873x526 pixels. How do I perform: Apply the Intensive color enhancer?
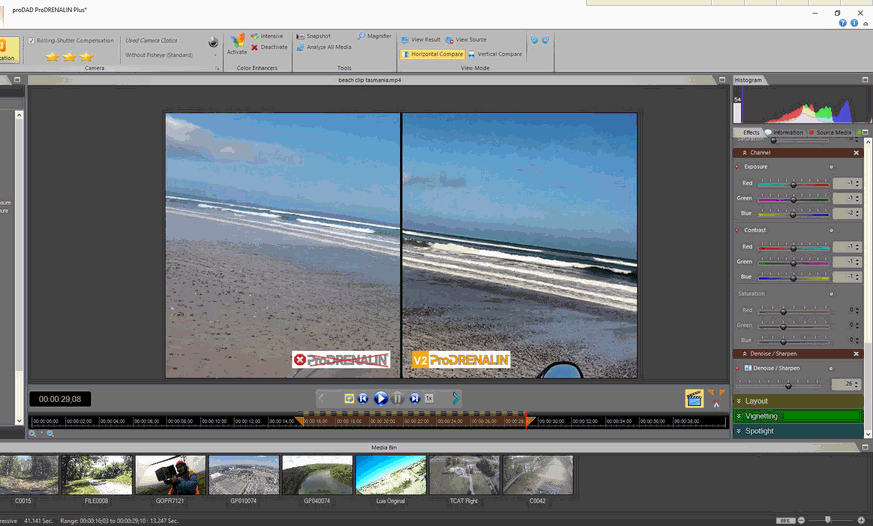(x=267, y=36)
